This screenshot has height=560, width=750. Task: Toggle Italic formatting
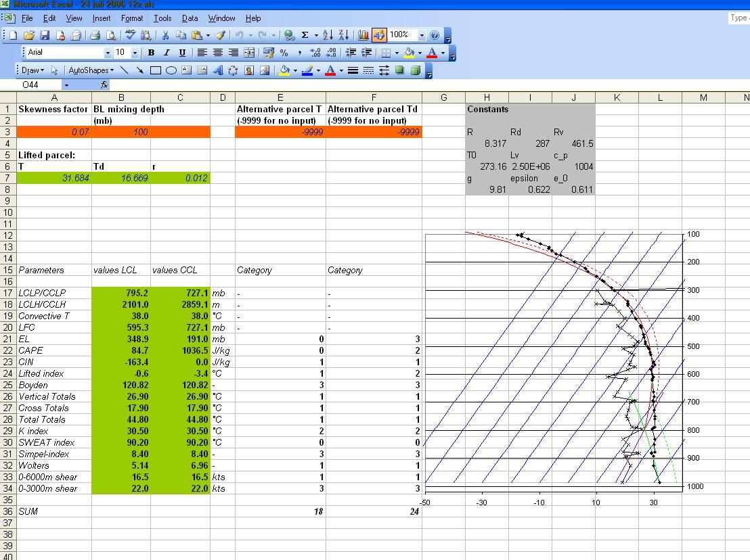click(167, 53)
